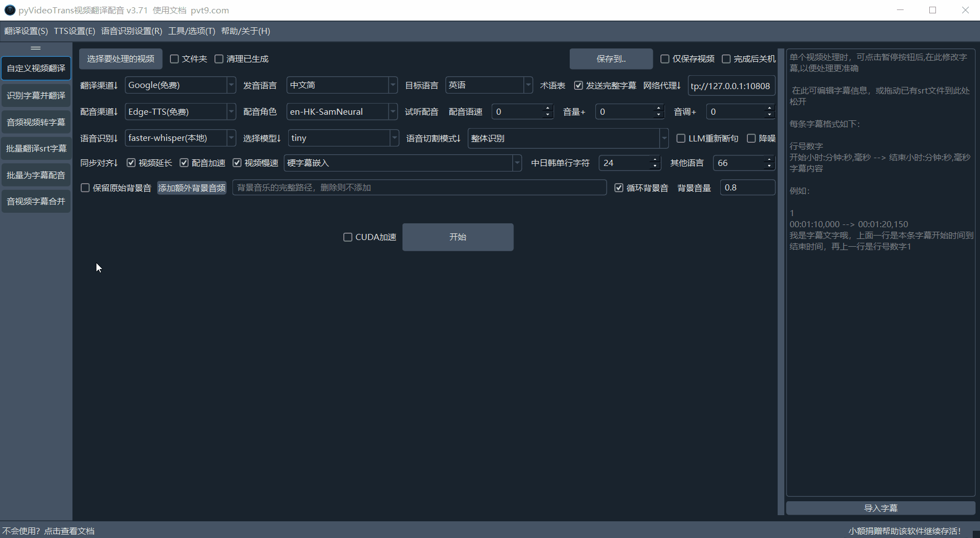Click the 同步对齐↓ label
Screen dimensions: 980x538
pos(99,163)
